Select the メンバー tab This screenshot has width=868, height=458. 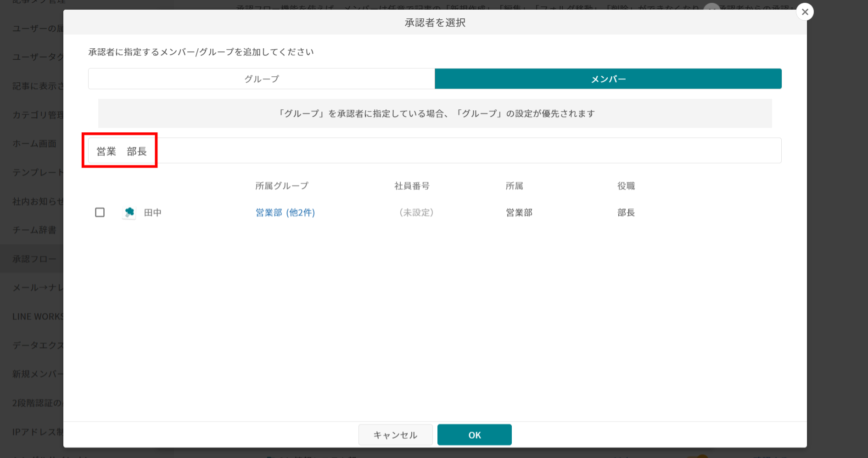coord(608,79)
